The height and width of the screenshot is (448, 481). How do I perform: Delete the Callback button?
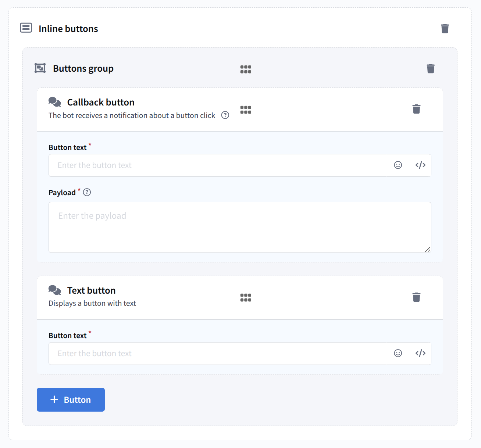(416, 109)
